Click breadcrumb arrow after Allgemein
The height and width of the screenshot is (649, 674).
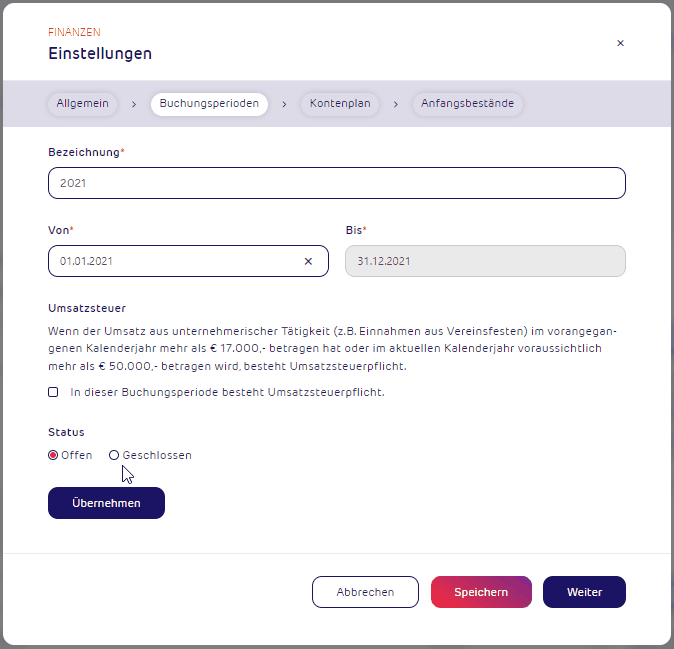tap(134, 104)
